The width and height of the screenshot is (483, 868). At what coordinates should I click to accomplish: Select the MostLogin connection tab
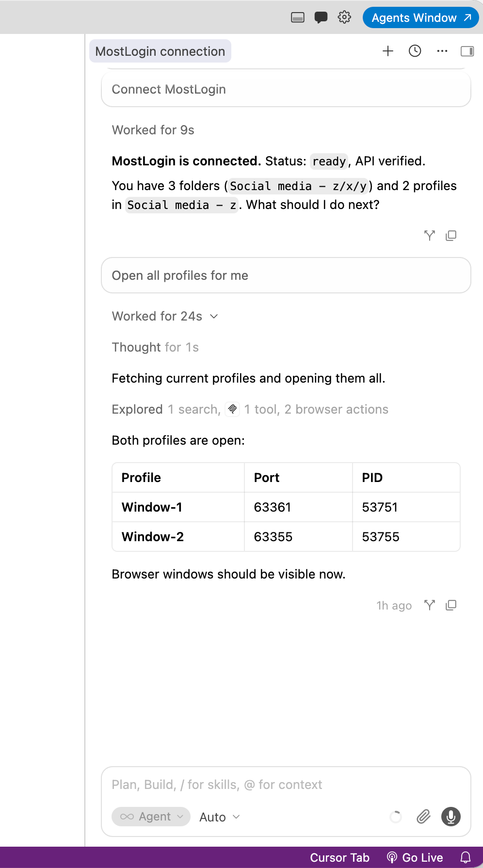pyautogui.click(x=160, y=51)
